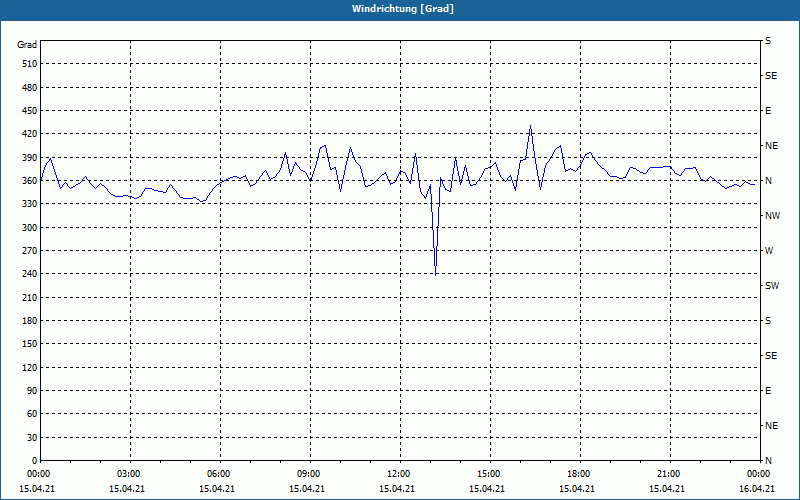This screenshot has height=500, width=800.
Task: Click the date 15.04.21 under 12:00
Action: pos(397,489)
